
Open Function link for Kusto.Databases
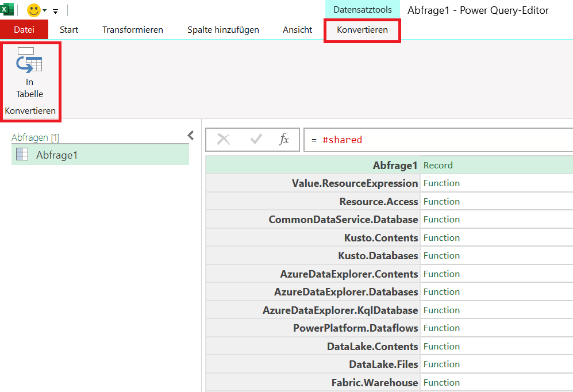pyautogui.click(x=441, y=255)
